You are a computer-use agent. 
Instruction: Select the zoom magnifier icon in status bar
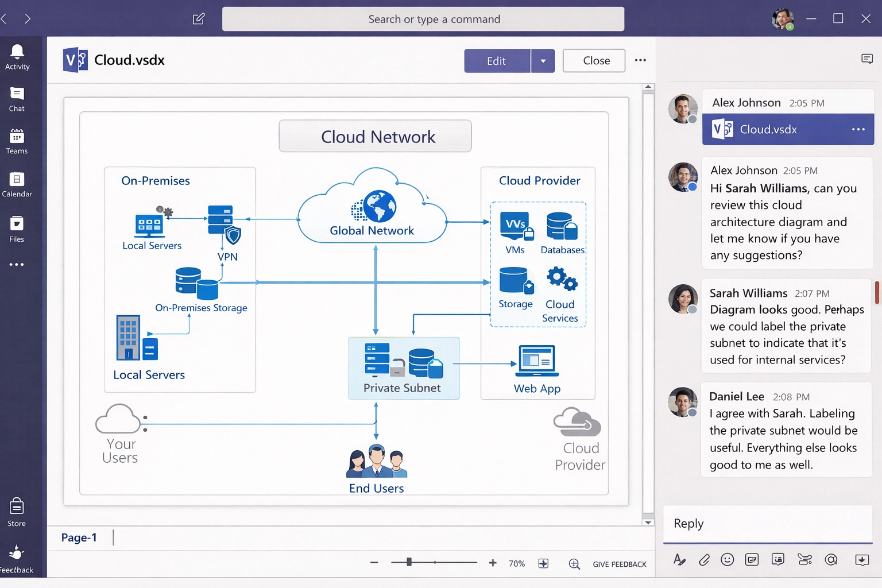[x=574, y=564]
